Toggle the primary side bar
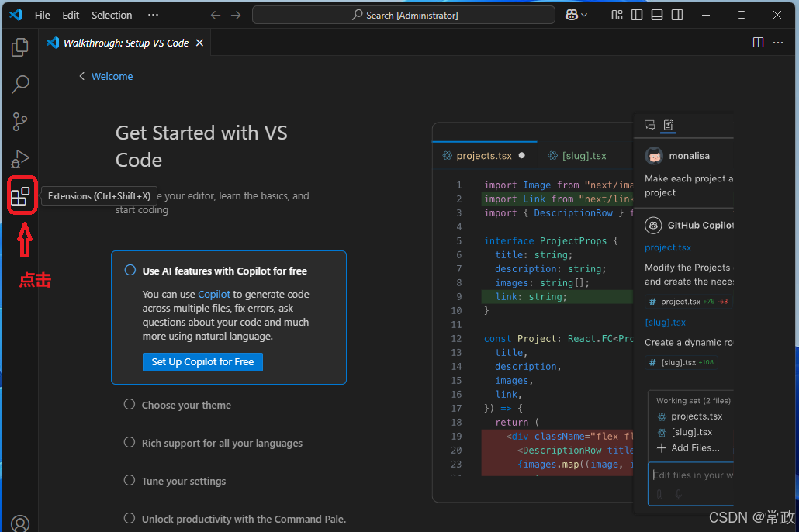This screenshot has height=532, width=799. coord(637,16)
